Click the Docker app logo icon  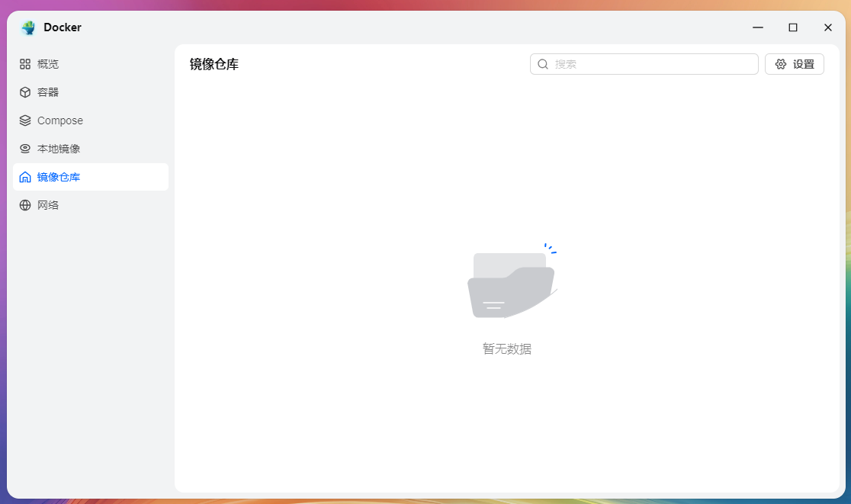[28, 27]
